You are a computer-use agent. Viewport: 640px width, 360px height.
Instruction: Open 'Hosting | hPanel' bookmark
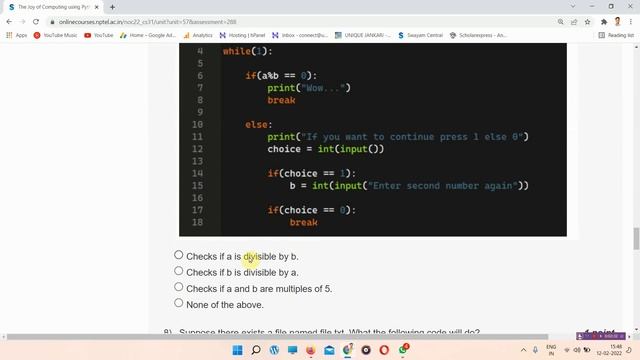click(242, 36)
